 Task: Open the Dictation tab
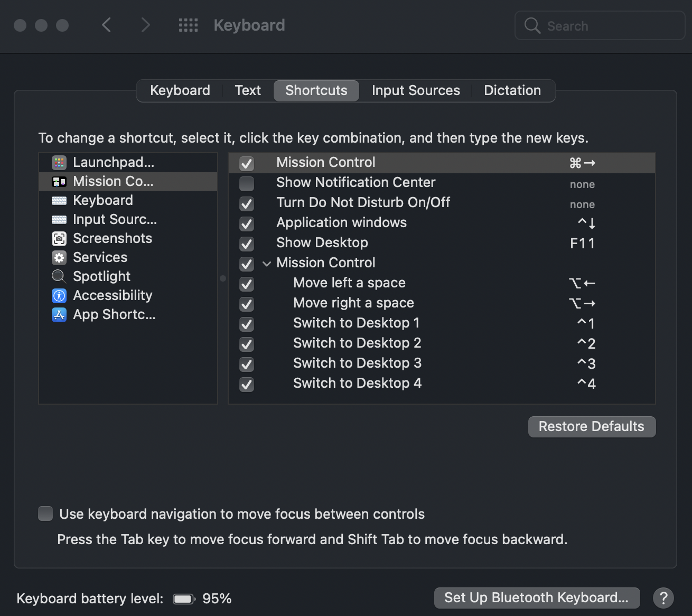coord(512,90)
